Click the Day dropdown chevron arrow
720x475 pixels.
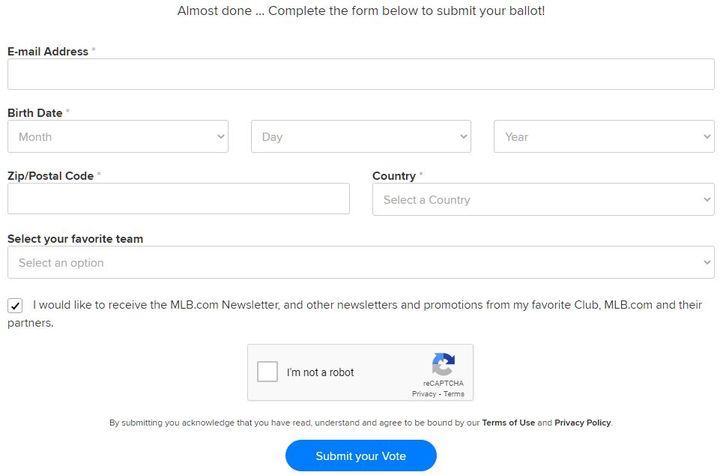[463, 137]
